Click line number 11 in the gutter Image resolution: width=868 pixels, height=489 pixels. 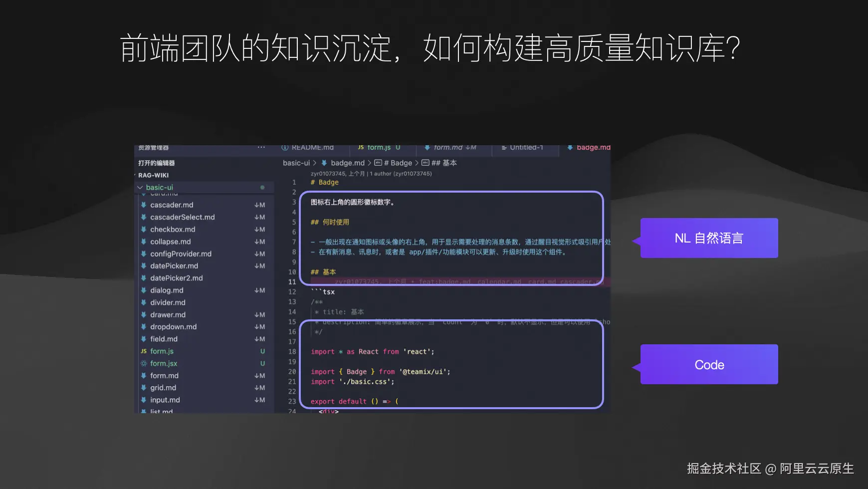(x=292, y=282)
